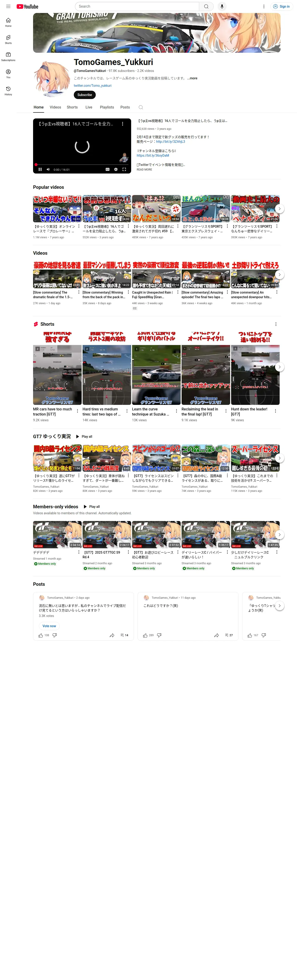Viewport: 297px width, 980px height.
Task: Open the 27 comments on second post
Action: [229, 635]
